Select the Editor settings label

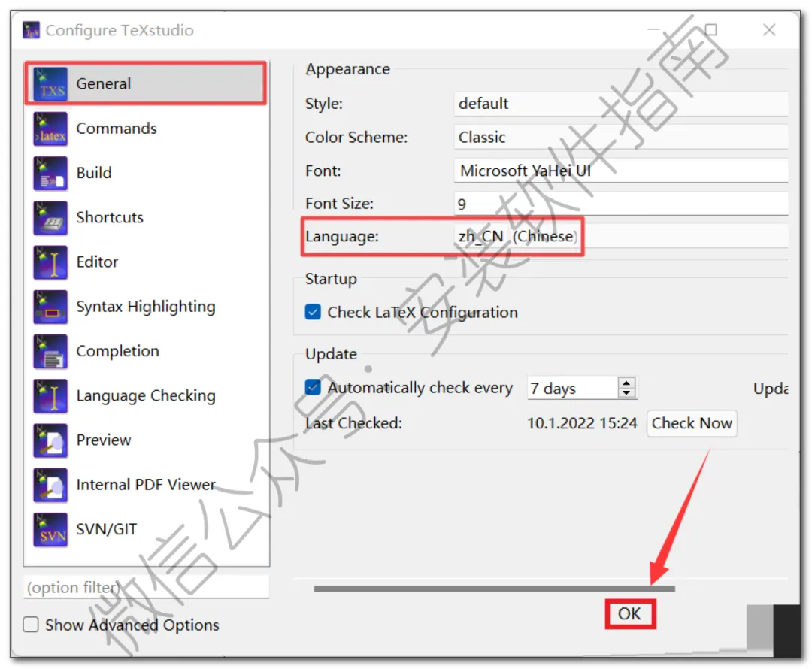(x=97, y=262)
